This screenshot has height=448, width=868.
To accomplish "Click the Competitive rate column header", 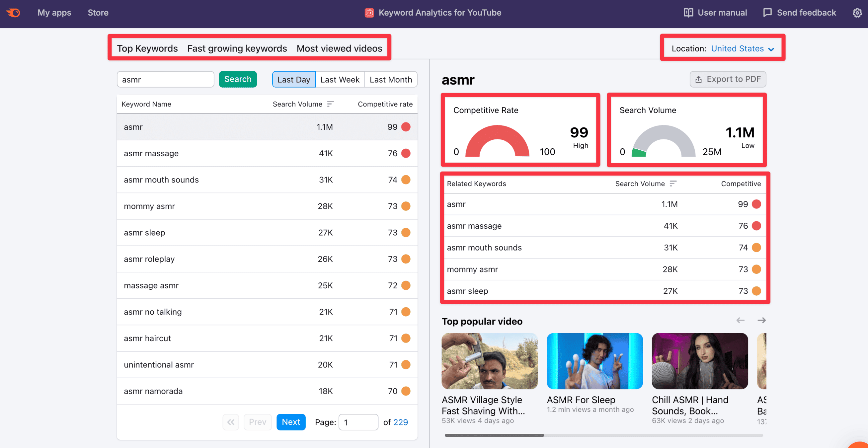I will pyautogui.click(x=385, y=104).
